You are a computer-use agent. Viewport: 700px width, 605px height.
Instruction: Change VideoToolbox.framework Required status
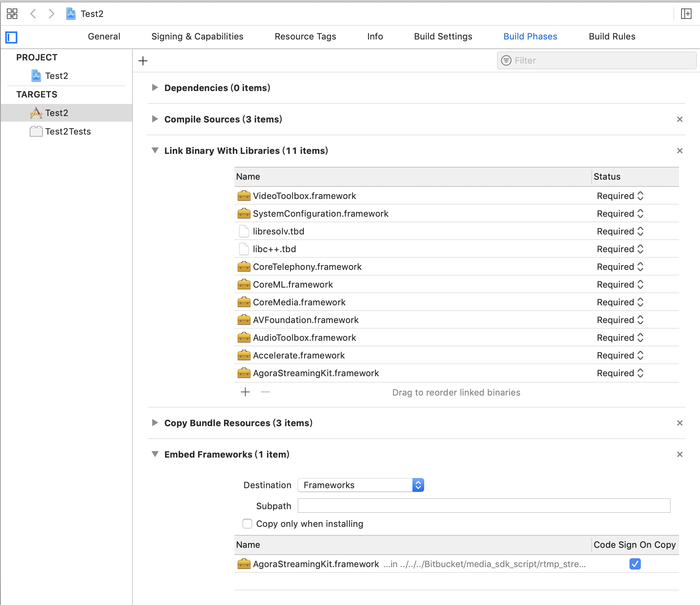tap(620, 196)
